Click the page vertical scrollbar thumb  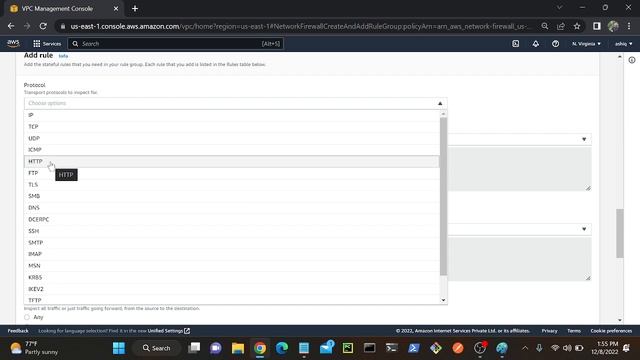[620, 233]
